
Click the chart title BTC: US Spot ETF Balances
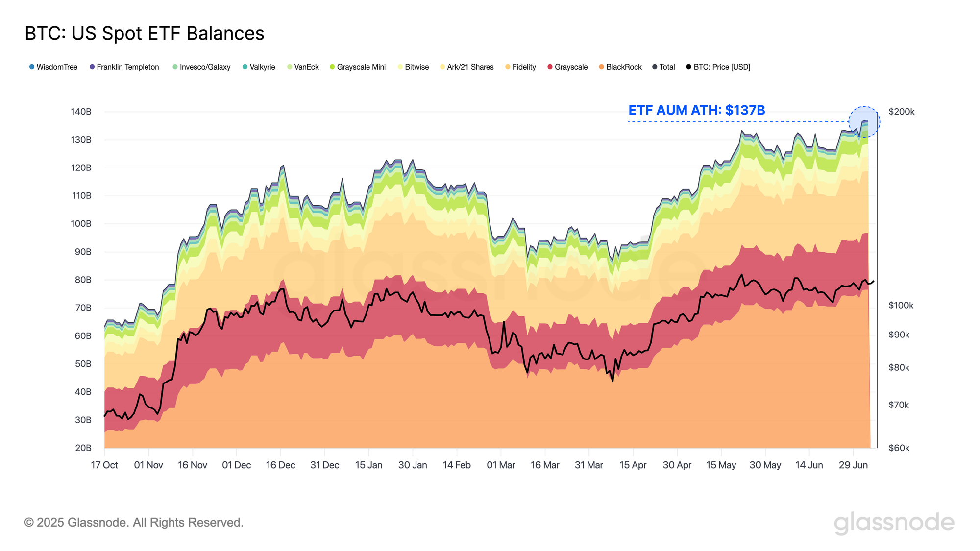145,34
